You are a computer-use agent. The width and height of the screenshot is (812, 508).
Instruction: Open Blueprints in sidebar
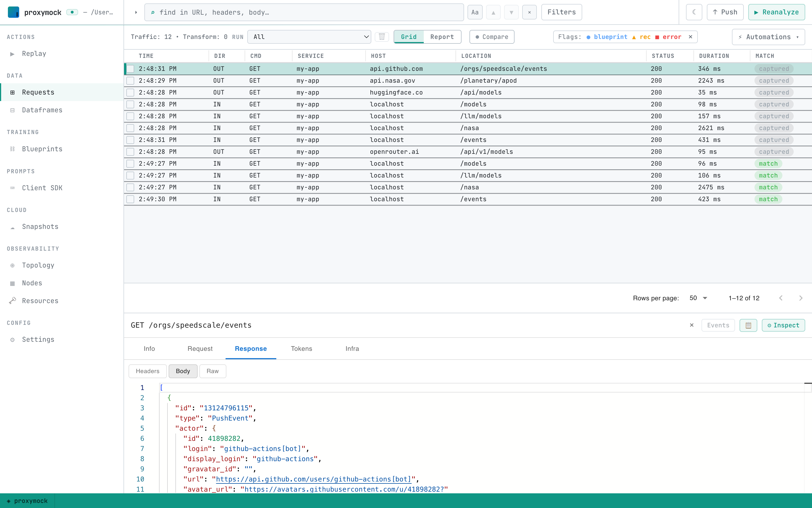click(x=62, y=149)
